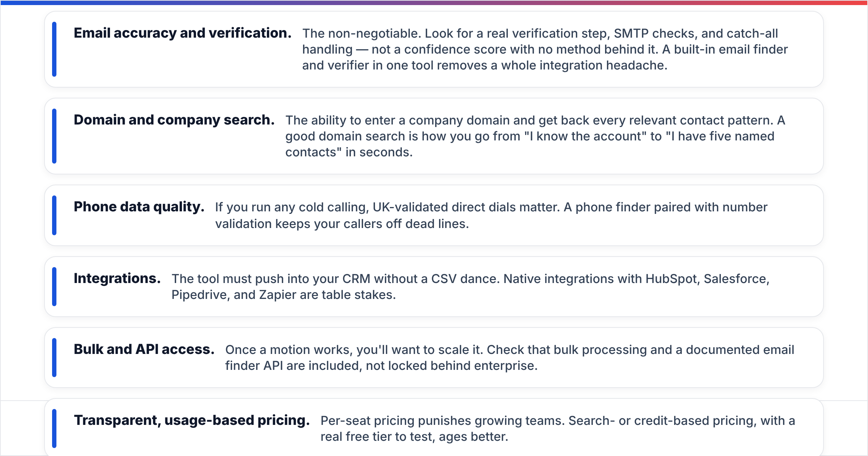The image size is (868, 456).
Task: Click the gradient reading progress bar at top
Action: [x=434, y=3]
